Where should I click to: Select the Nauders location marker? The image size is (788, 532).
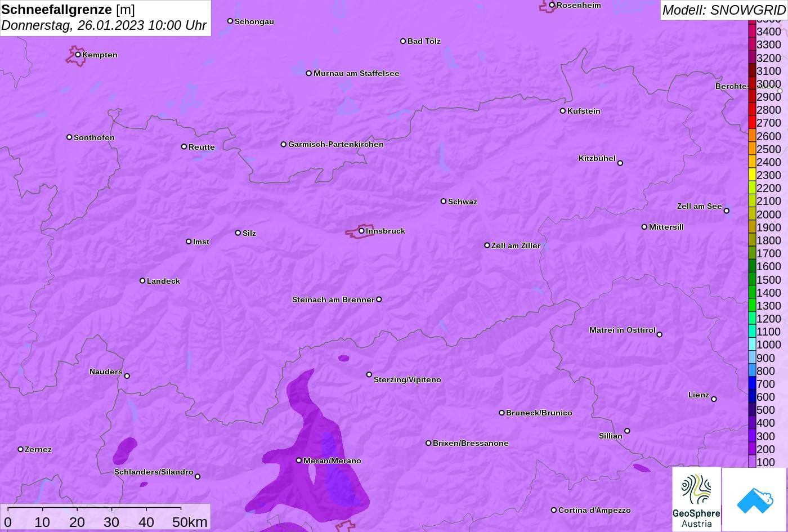127,376
